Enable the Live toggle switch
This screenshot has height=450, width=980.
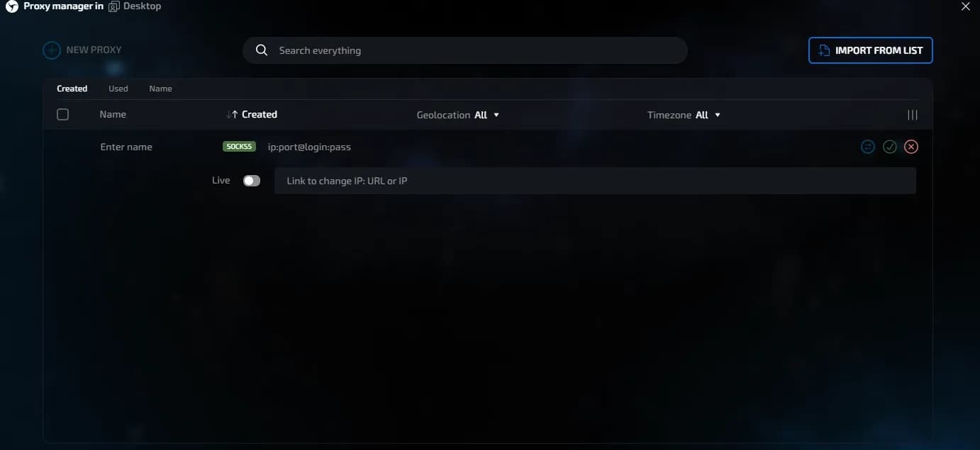click(x=252, y=181)
